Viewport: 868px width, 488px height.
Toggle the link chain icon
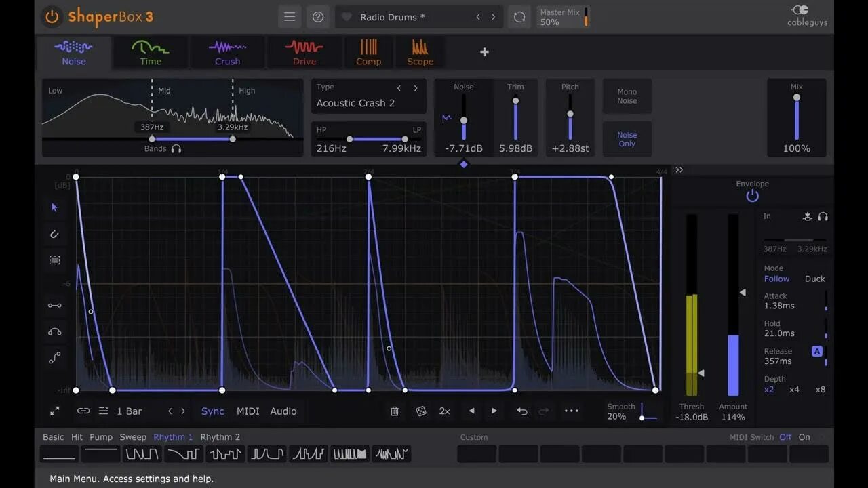pos(83,411)
